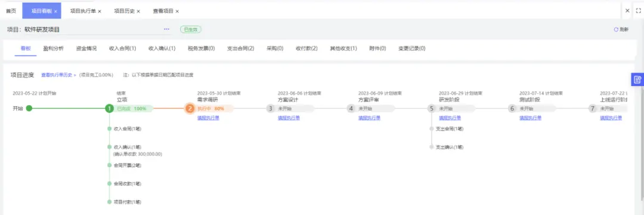Image resolution: width=644 pixels, height=215 pixels.
Task: Open 收入确认(1笔) under 立项
Action: click(128, 147)
